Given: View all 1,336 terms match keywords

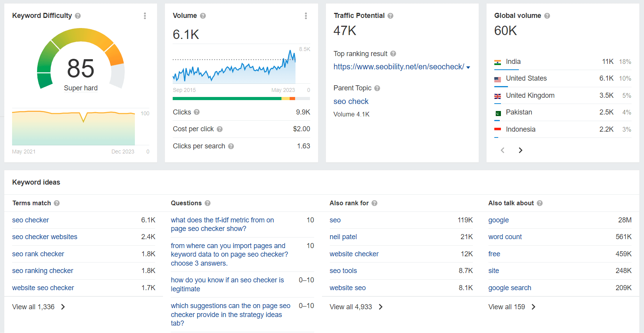Looking at the screenshot, I should 39,307.
